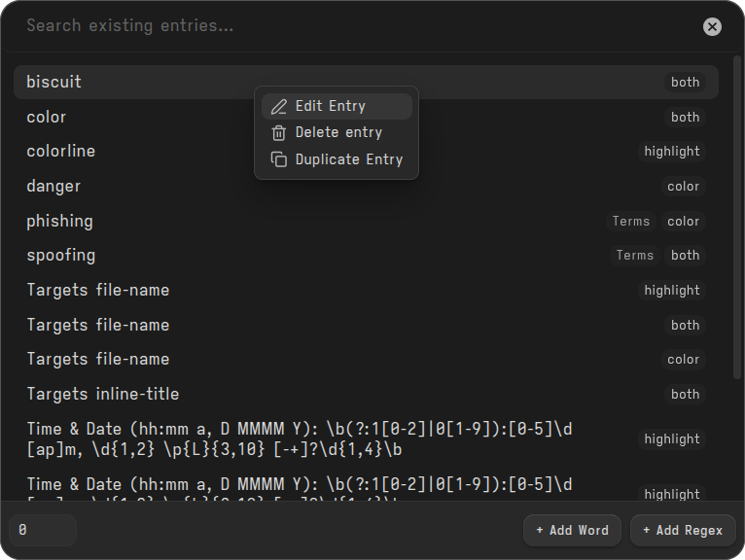Select Targets file-name entry tagged highlight
Screen dimensions: 745x560
coord(366,291)
